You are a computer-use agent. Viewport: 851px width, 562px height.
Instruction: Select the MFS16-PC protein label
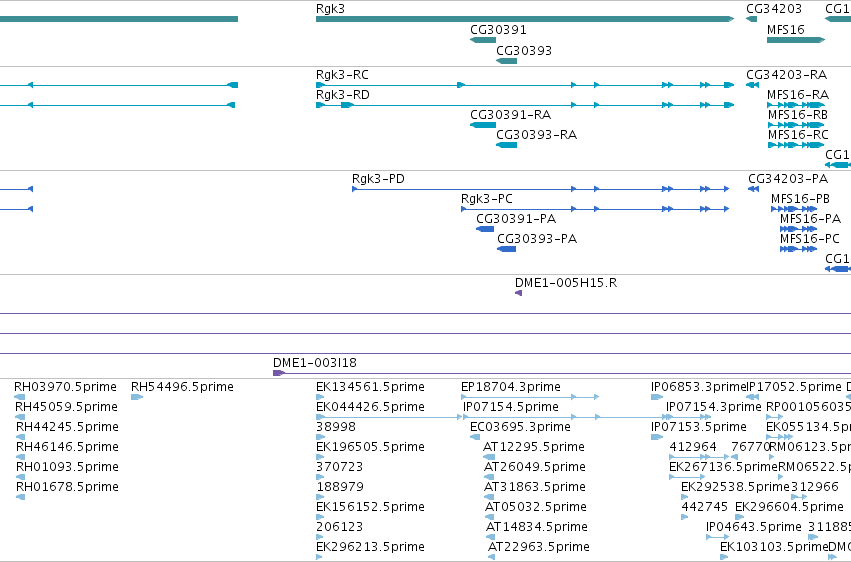click(810, 239)
